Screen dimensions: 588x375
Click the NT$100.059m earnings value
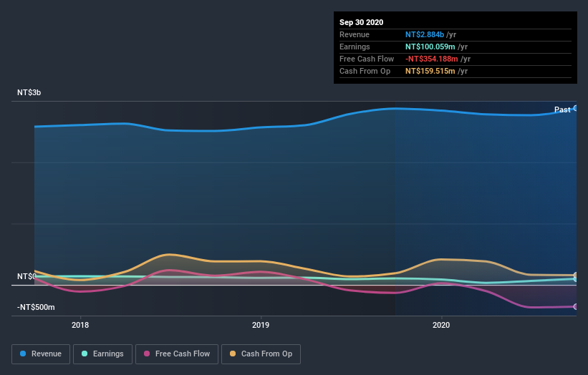tap(430, 47)
